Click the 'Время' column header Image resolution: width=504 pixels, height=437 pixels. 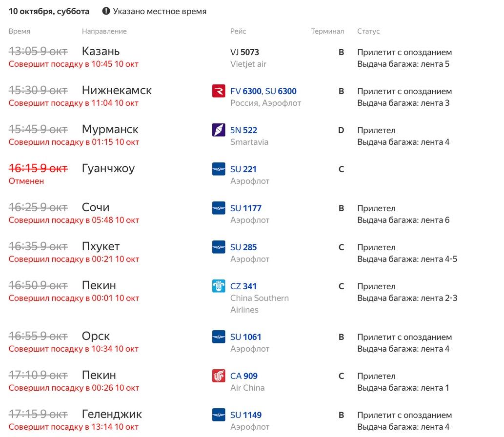tap(20, 32)
